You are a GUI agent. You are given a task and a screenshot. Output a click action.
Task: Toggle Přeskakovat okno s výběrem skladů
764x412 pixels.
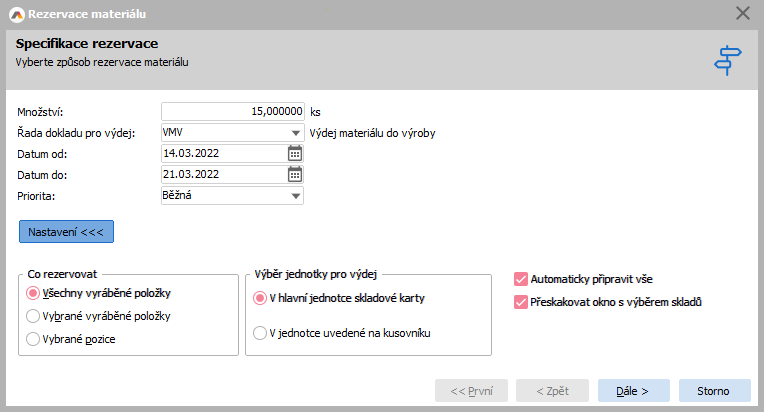(x=520, y=302)
